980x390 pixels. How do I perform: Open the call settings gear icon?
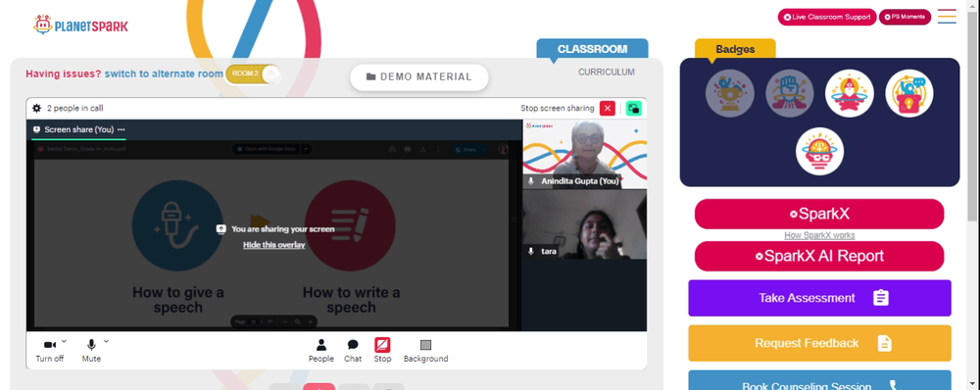click(37, 108)
